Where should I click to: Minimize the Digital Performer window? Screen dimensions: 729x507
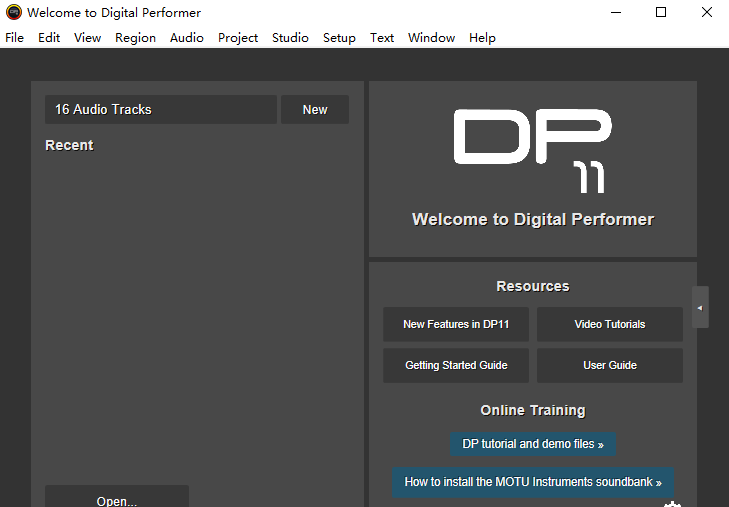[x=616, y=12]
